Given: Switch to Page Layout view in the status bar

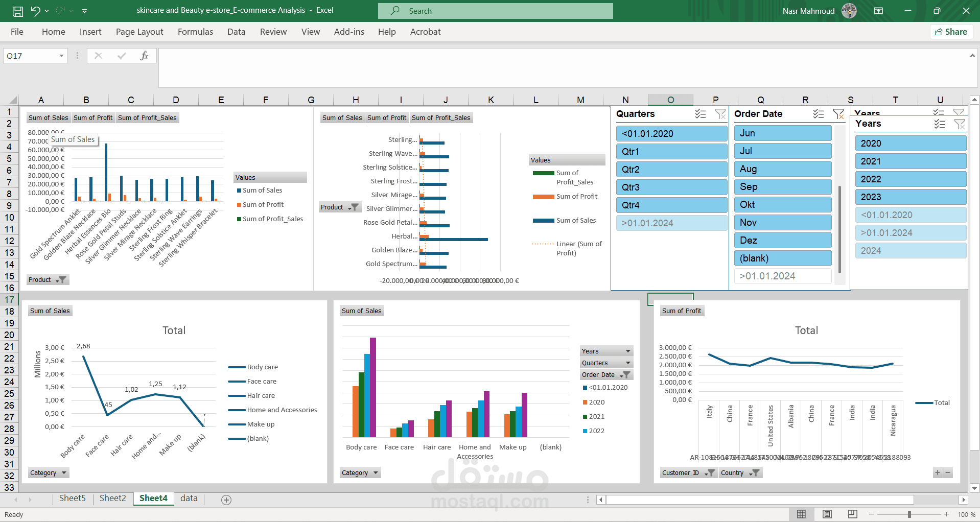Looking at the screenshot, I should pos(827,514).
